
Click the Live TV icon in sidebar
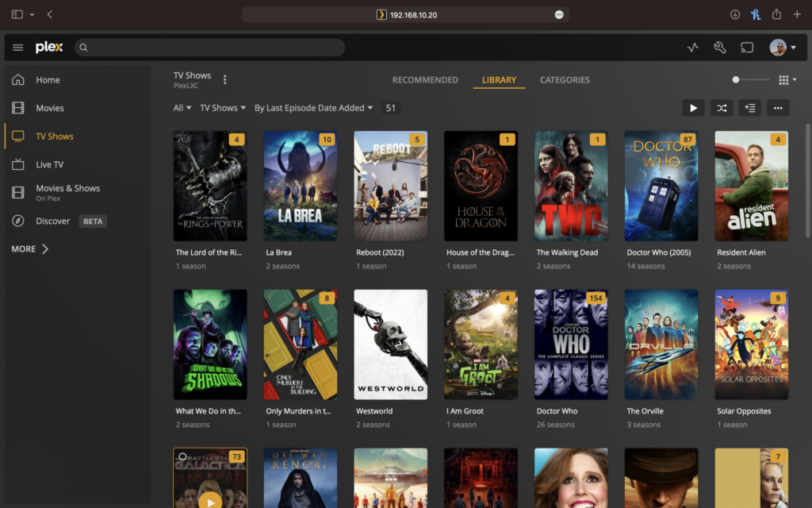click(18, 164)
